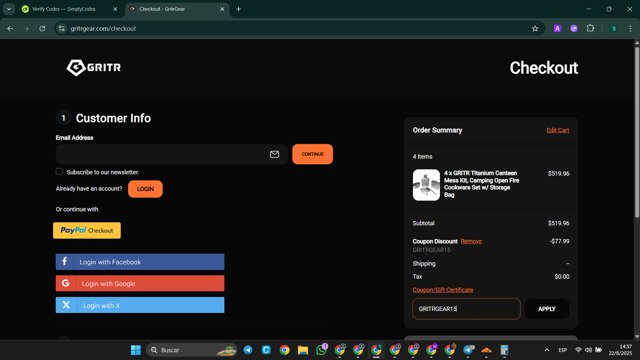Viewport: 640px width, 360px height.
Task: Click the volume icon in system tray
Action: pos(588,350)
